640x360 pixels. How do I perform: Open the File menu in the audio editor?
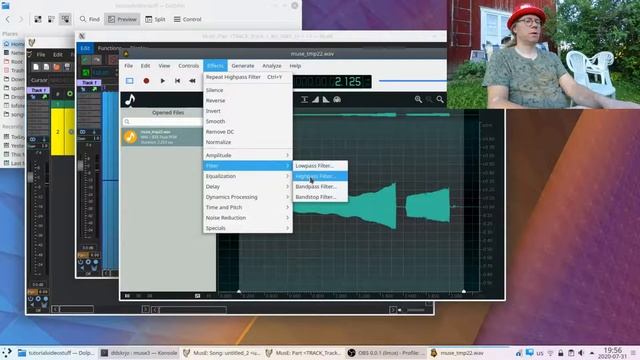click(129, 66)
